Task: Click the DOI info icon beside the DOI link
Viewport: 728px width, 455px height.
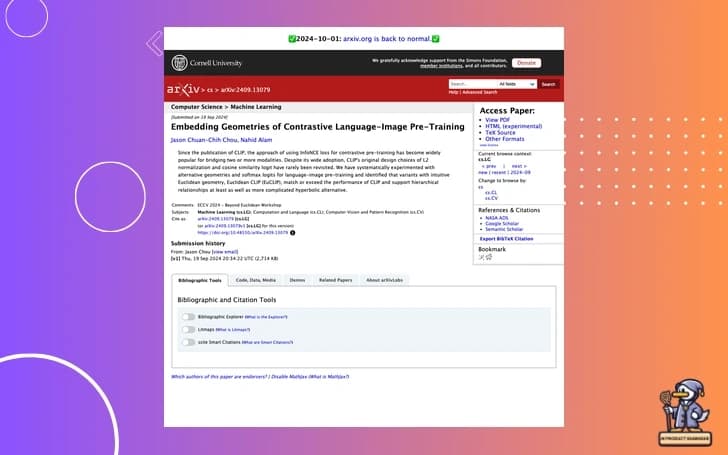Action: point(293,233)
